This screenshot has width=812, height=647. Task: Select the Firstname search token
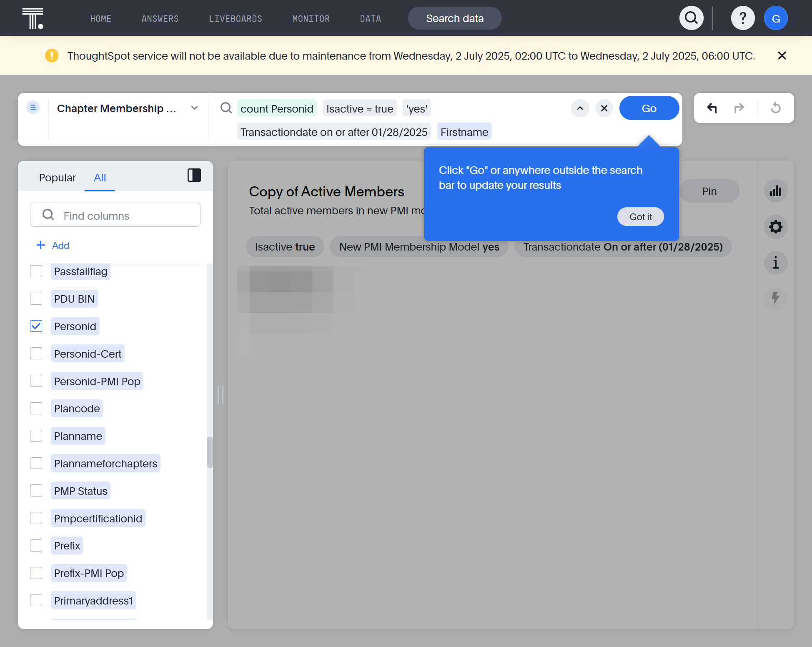[464, 132]
